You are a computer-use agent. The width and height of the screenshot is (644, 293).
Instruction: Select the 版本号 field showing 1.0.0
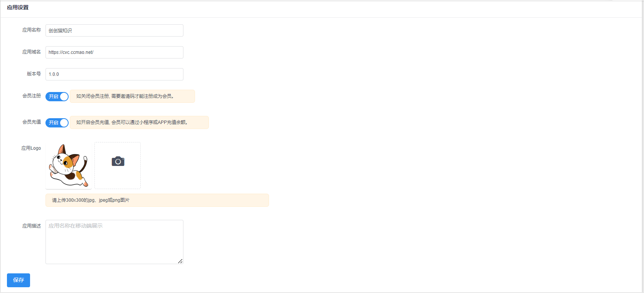click(x=114, y=74)
